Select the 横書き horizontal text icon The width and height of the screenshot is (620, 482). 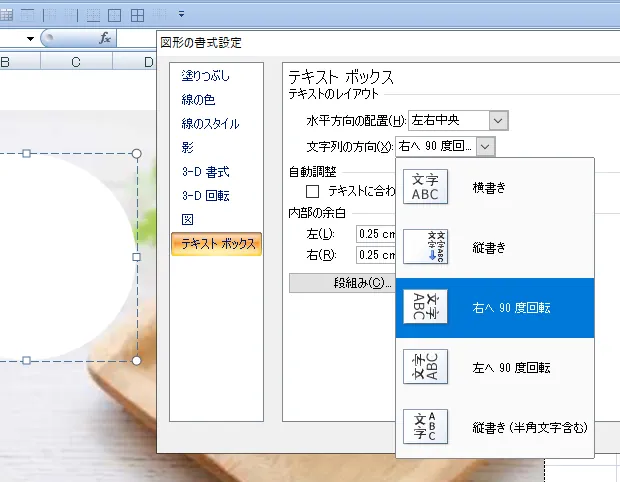[425, 187]
